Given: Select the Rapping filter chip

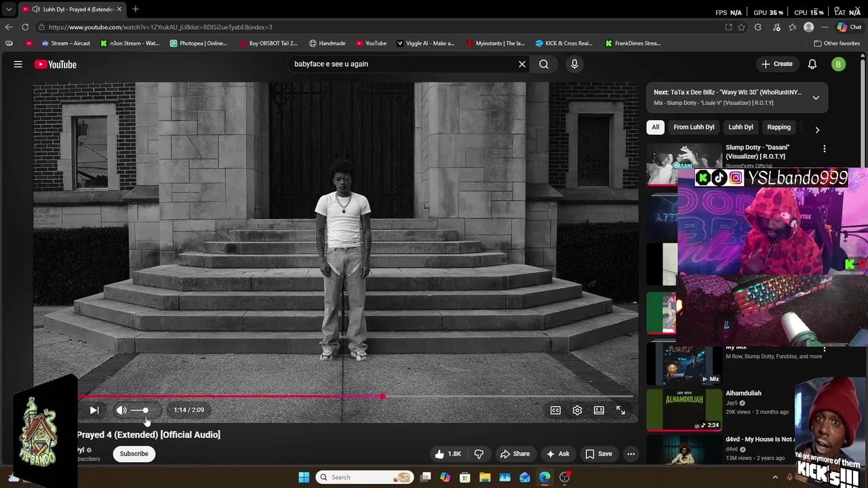Looking at the screenshot, I should tap(778, 127).
